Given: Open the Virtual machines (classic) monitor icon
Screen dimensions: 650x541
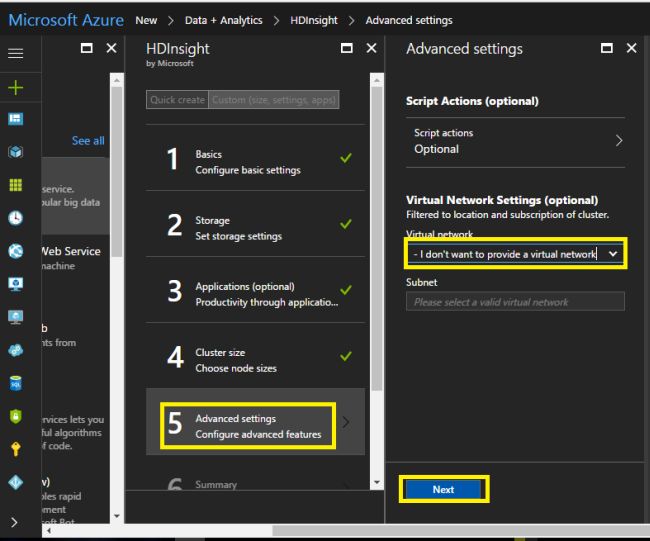Looking at the screenshot, I should (x=15, y=284).
